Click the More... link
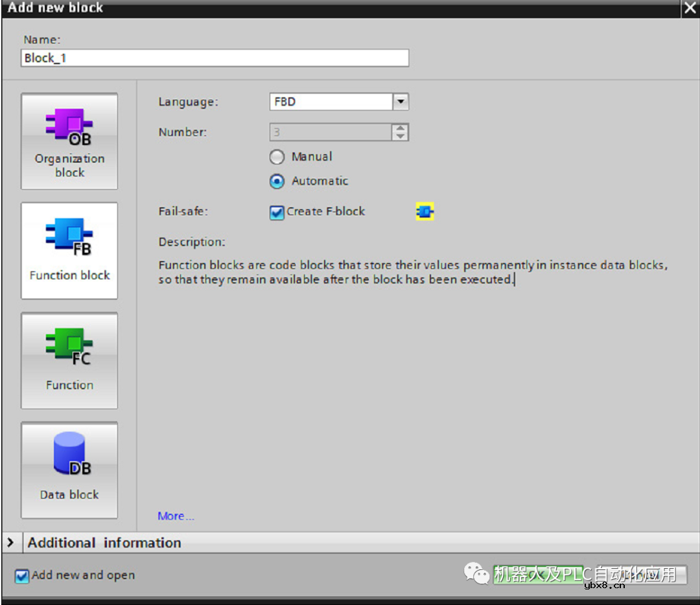The height and width of the screenshot is (605, 700). click(x=176, y=516)
